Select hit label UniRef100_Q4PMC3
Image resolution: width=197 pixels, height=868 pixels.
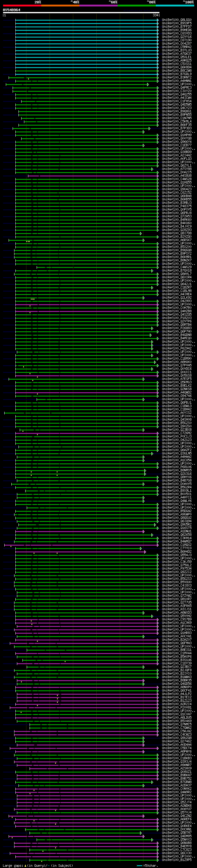tap(177, 88)
